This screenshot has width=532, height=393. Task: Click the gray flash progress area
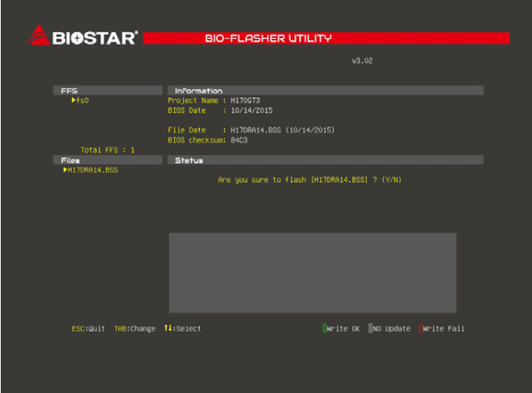(x=312, y=272)
